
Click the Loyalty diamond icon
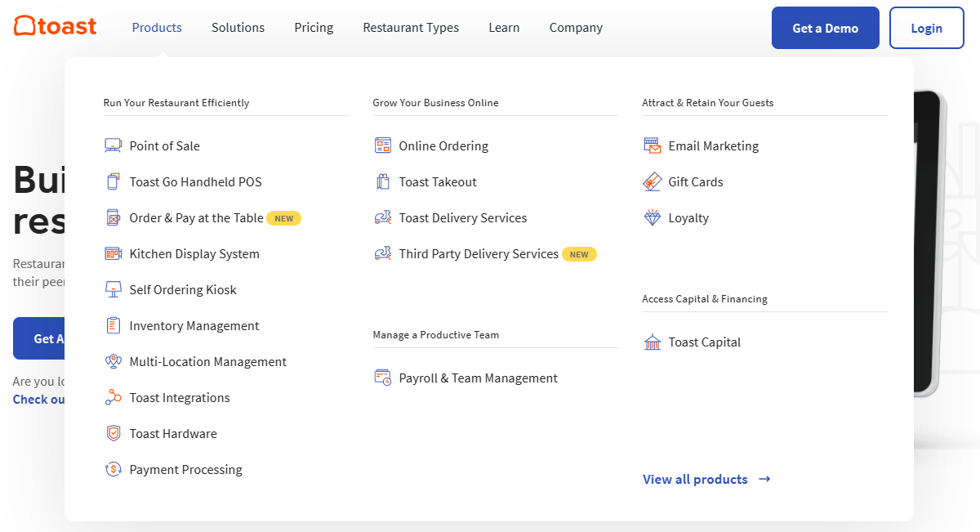tap(652, 218)
